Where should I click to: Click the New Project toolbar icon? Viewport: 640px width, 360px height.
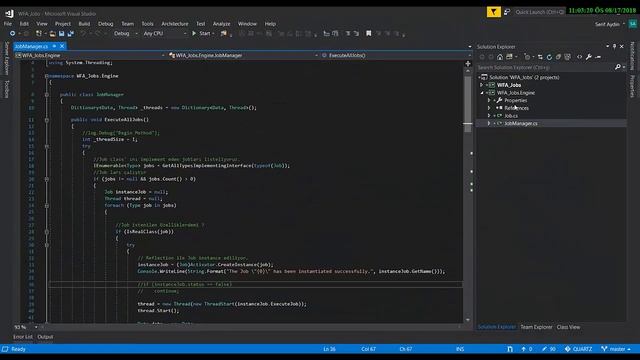[39, 33]
